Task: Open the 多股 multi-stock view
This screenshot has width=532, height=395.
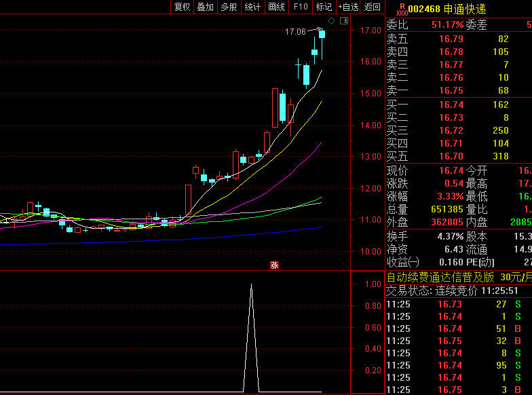Action: tap(229, 7)
